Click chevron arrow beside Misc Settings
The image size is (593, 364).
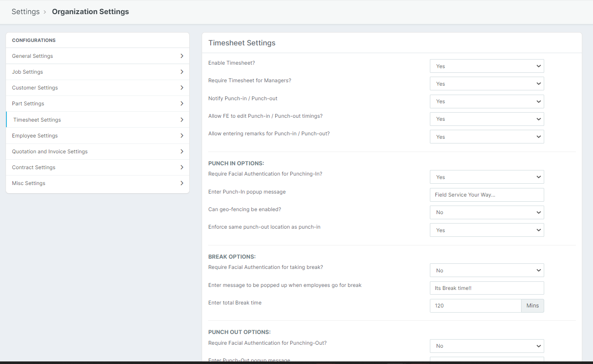tap(182, 183)
